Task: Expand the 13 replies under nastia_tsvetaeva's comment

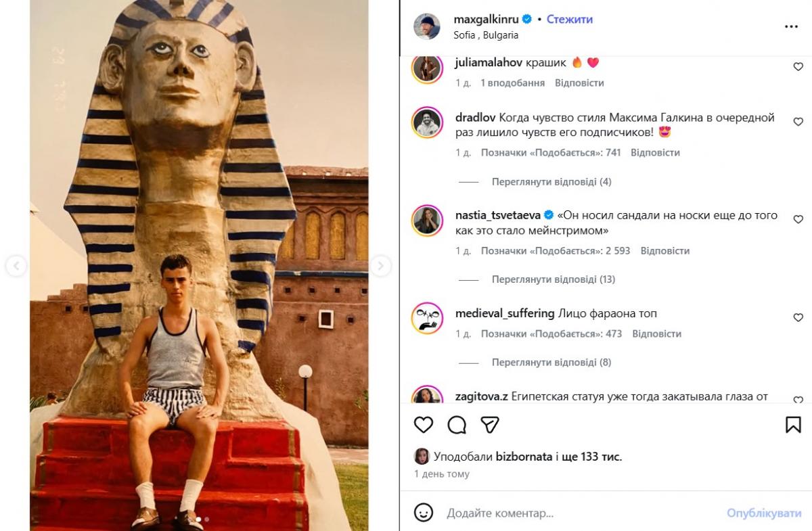Action: click(554, 279)
